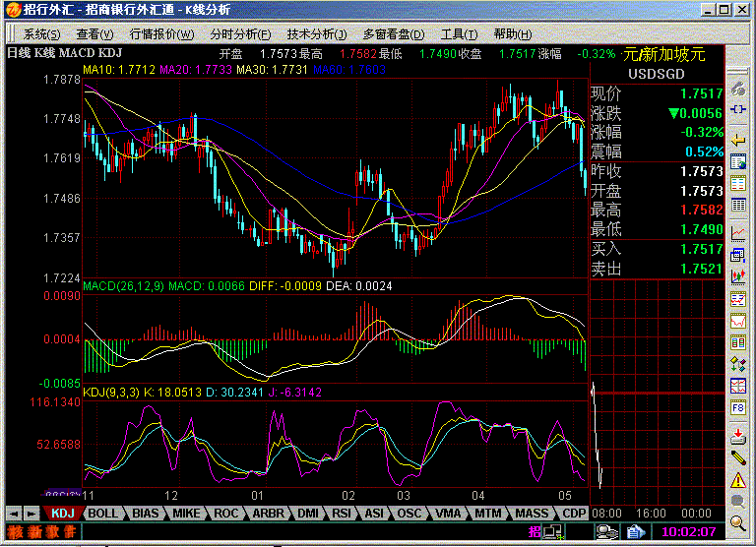Click the KDJ(9,3,3) indicator label

coord(111,392)
